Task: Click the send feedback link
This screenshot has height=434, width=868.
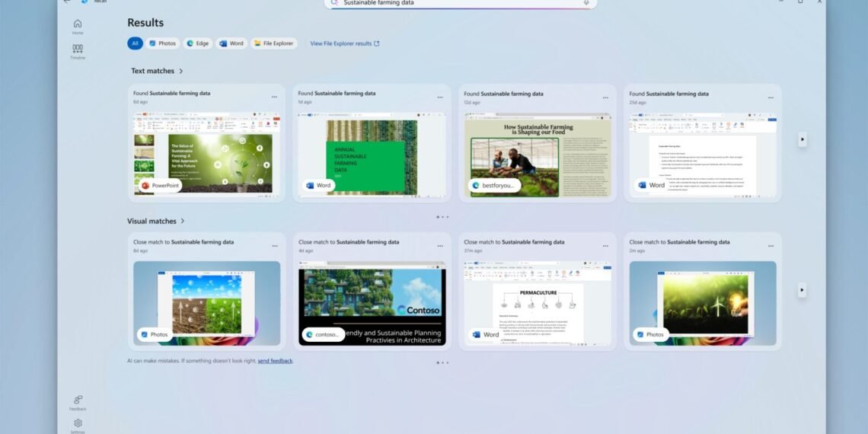Action: pyautogui.click(x=275, y=361)
